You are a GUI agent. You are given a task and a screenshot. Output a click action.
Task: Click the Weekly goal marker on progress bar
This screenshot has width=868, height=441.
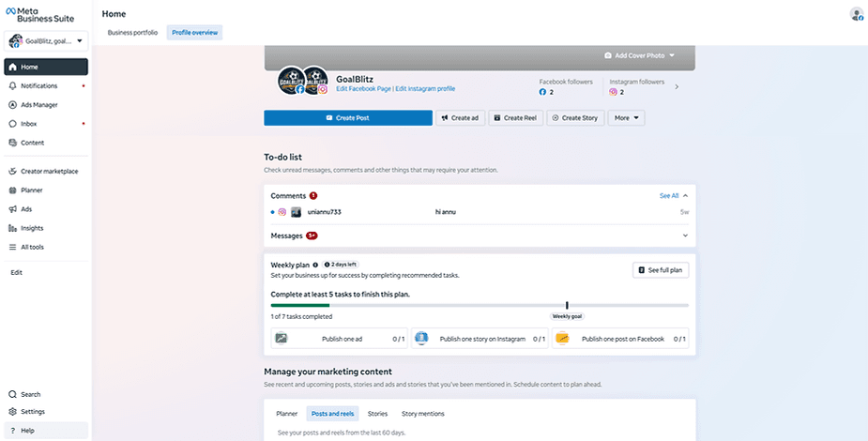coord(567,306)
